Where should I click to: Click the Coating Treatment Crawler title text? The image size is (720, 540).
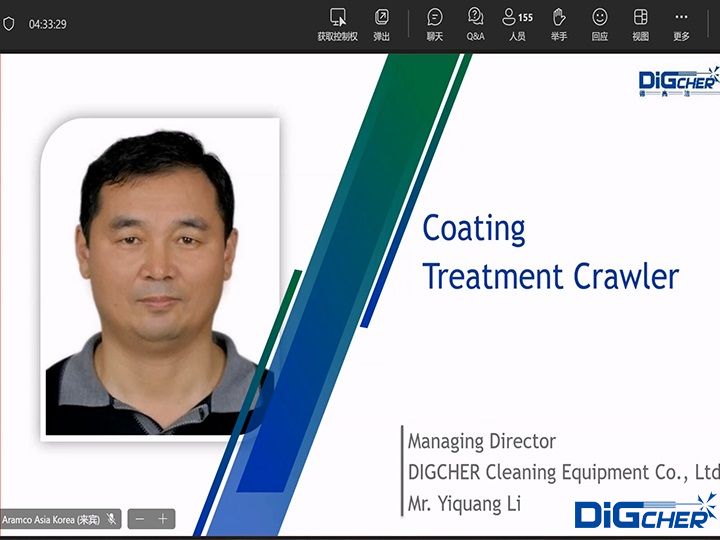550,252
